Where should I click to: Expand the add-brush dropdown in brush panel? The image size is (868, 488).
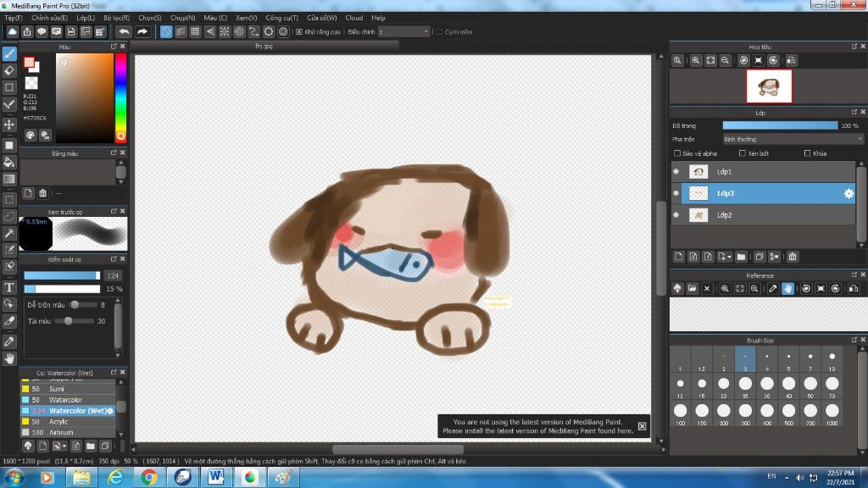tap(64, 446)
